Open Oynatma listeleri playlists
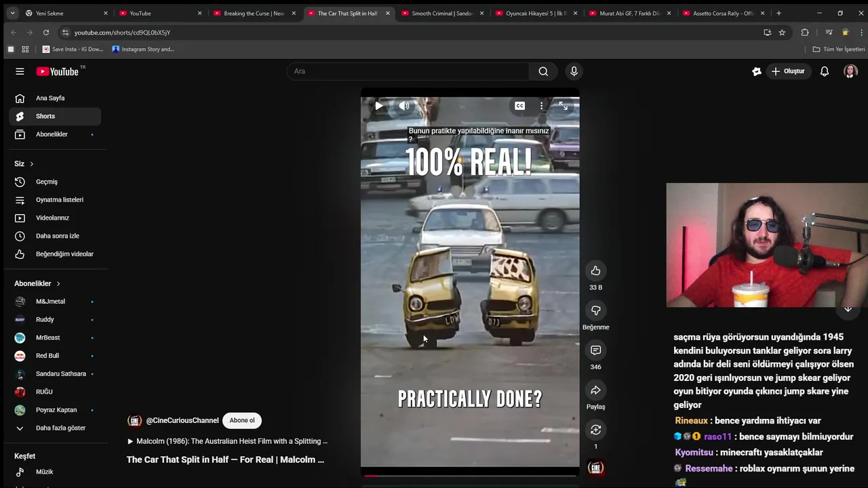The height and width of the screenshot is (488, 868). [x=56, y=200]
